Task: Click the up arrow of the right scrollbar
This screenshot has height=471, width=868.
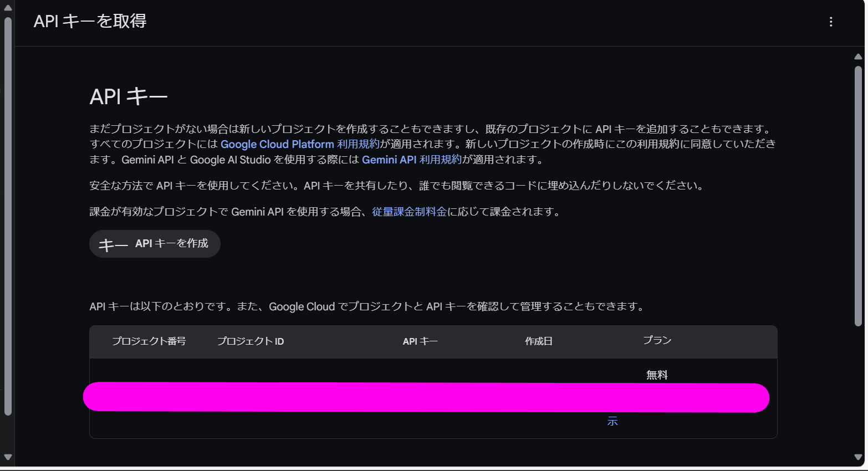Action: click(x=858, y=57)
